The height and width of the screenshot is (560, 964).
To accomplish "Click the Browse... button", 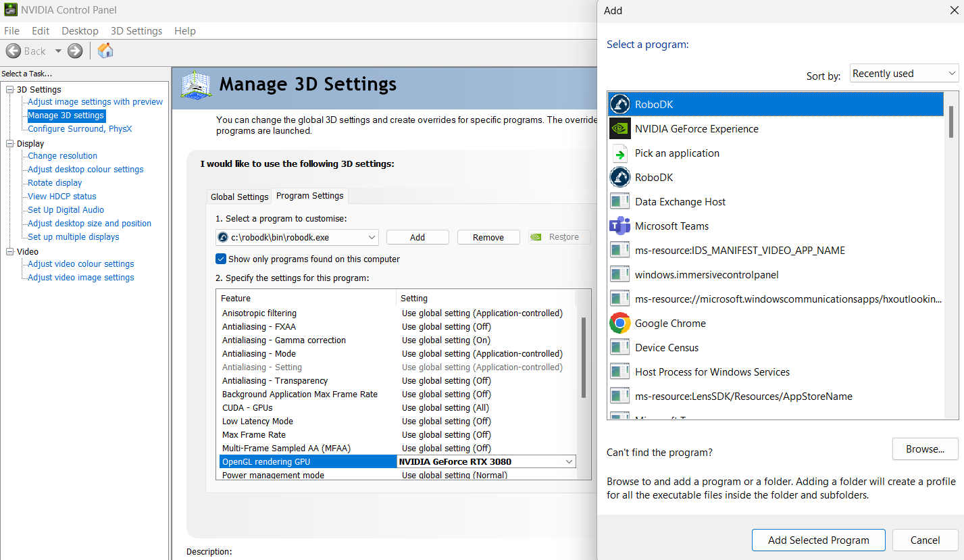I will pyautogui.click(x=925, y=449).
